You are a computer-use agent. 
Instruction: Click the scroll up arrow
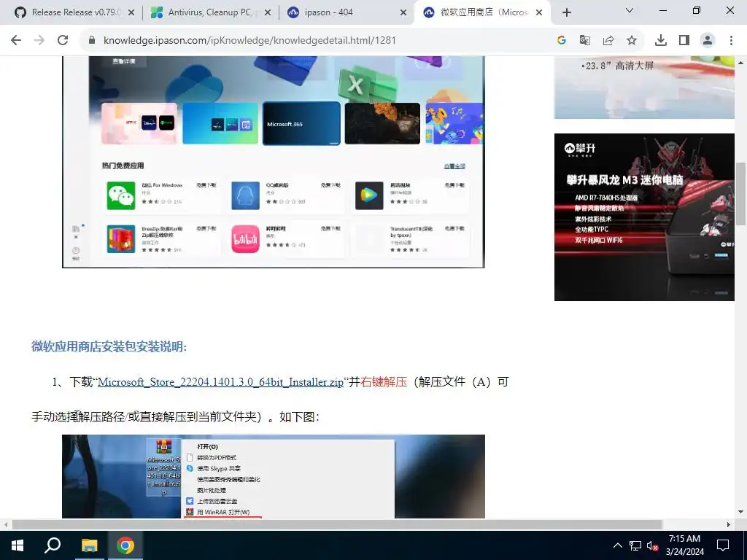click(740, 63)
